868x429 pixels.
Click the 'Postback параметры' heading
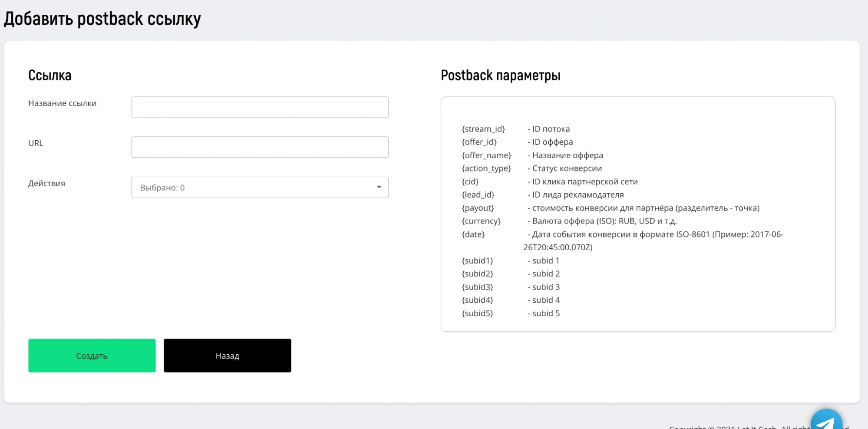click(500, 76)
